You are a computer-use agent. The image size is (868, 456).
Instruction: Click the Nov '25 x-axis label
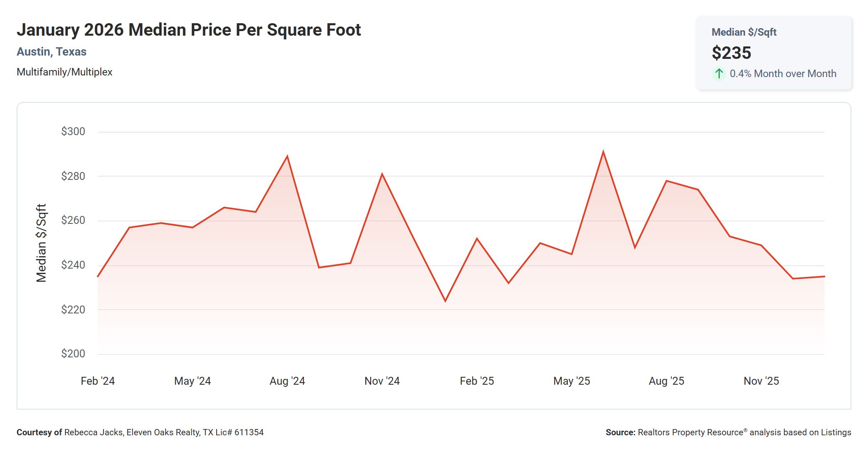click(761, 381)
